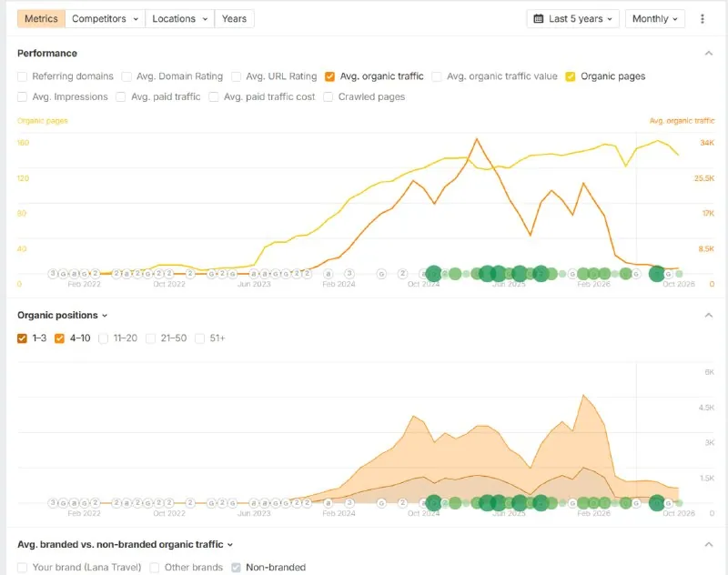Open the Organic positions heading dropdown
The width and height of the screenshot is (728, 575).
(x=62, y=315)
